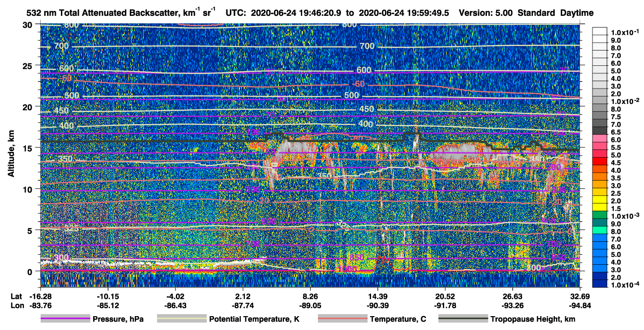644x330 pixels.
Task: Click the longitude value '-94.84'
Action: (581, 306)
